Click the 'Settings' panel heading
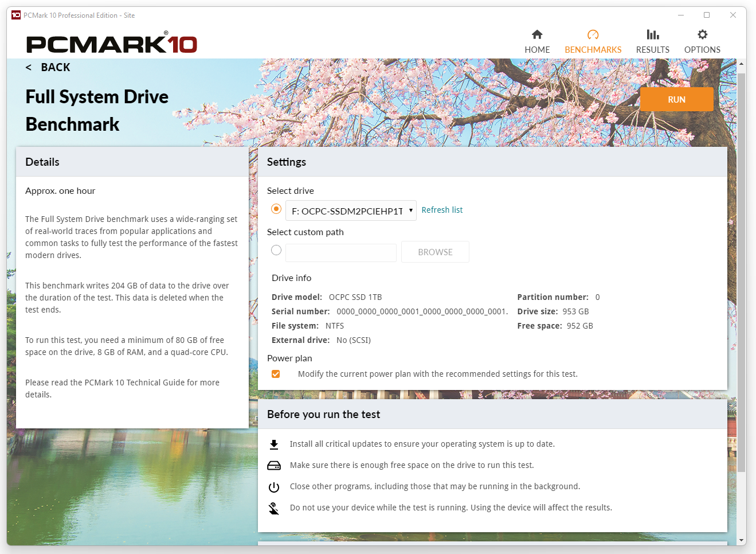This screenshot has height=554, width=756. (287, 162)
